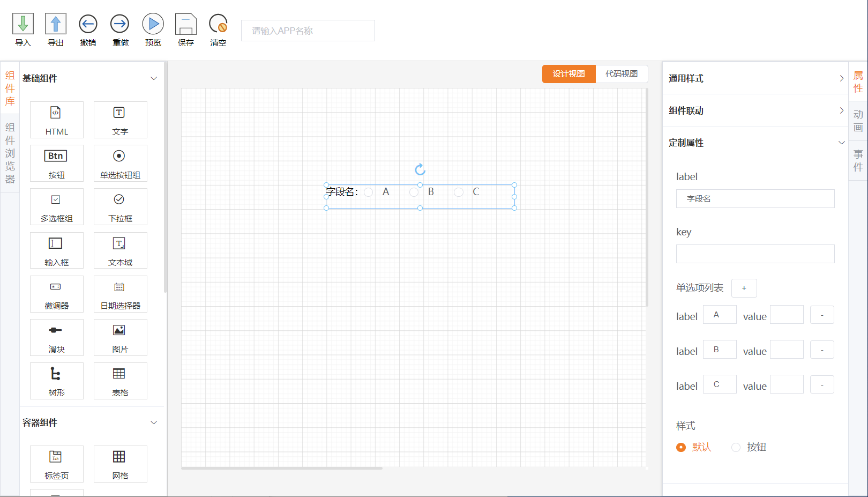Select the 日期选择器 date picker component
The image size is (868, 497).
(120, 294)
